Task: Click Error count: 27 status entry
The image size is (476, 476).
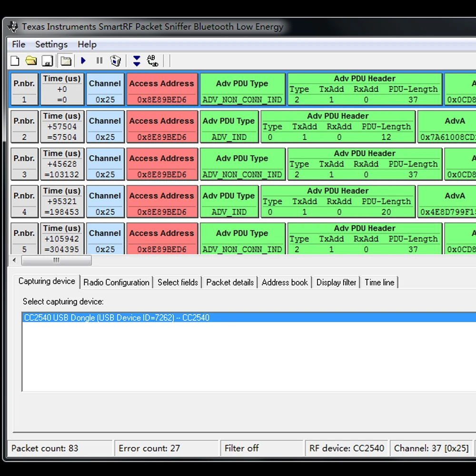Action: (166, 448)
